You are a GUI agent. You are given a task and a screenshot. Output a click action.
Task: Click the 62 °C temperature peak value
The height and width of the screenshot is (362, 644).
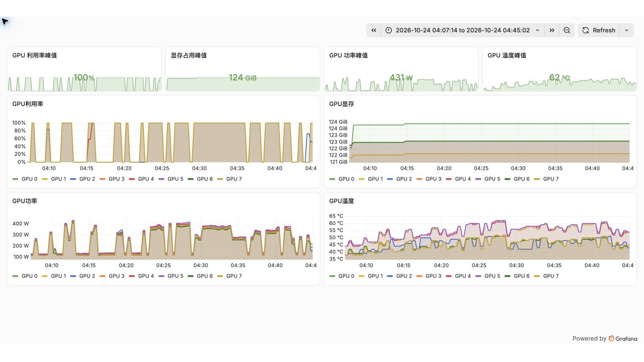(559, 78)
